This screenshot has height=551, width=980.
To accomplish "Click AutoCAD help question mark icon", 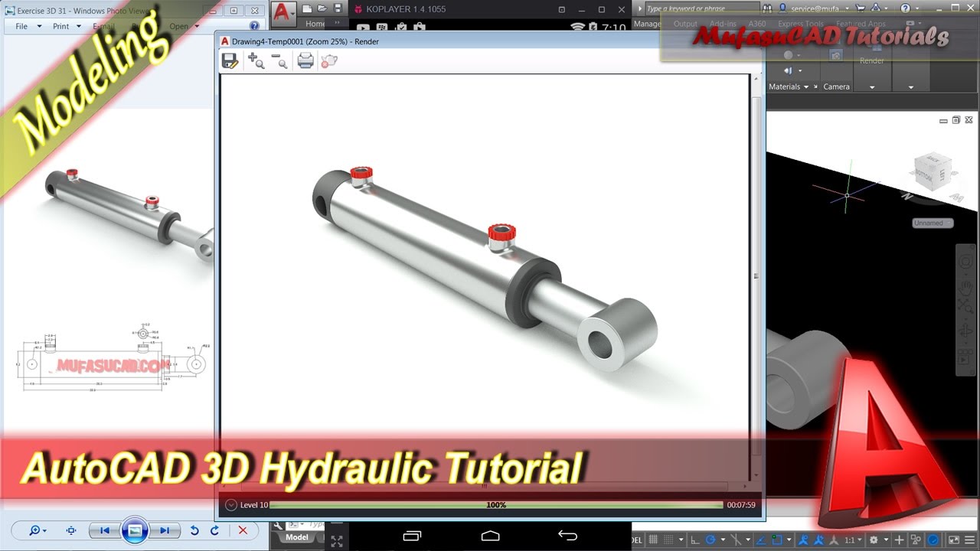I will (x=906, y=8).
